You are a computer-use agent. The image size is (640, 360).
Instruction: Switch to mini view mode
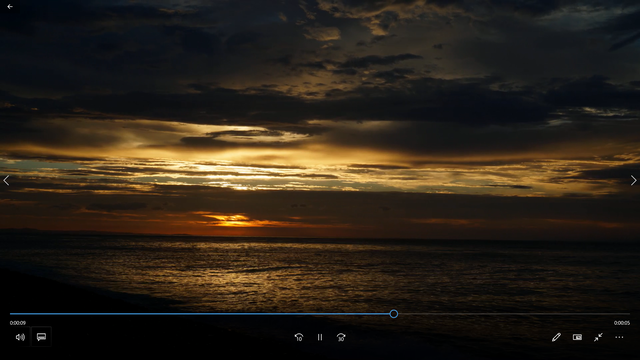tap(577, 337)
